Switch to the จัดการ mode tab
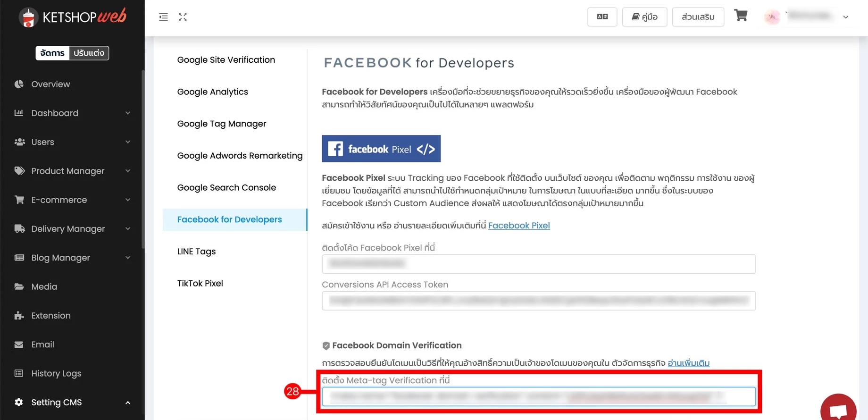Viewport: 868px width, 420px height. click(52, 53)
